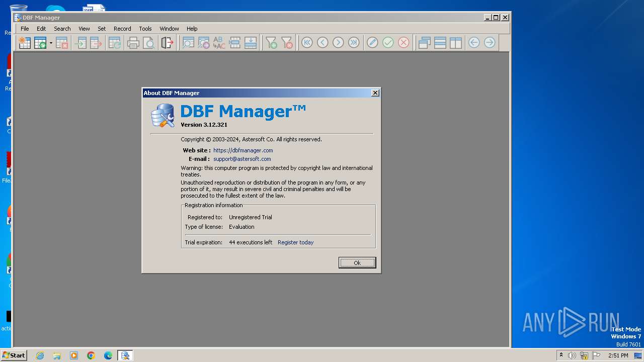Screen dimensions: 644x362
Task: Click the find toolbar icon
Action: pos(188,43)
